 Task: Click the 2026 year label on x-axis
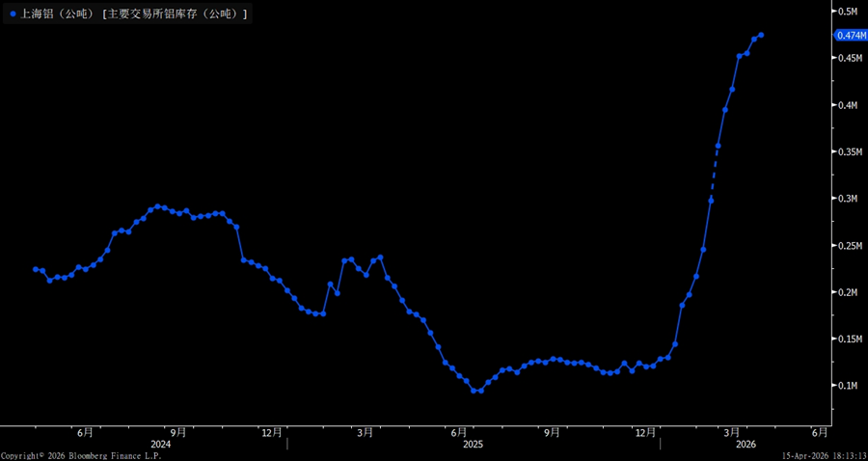[744, 445]
